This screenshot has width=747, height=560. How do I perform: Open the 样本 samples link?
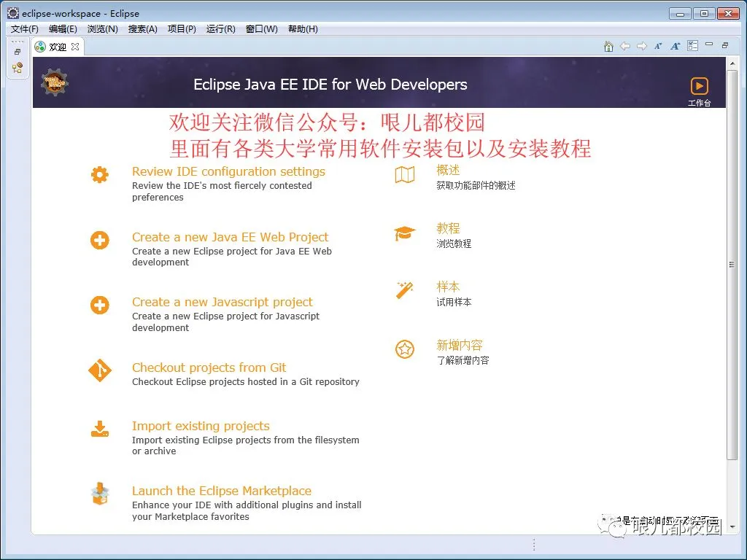click(448, 287)
